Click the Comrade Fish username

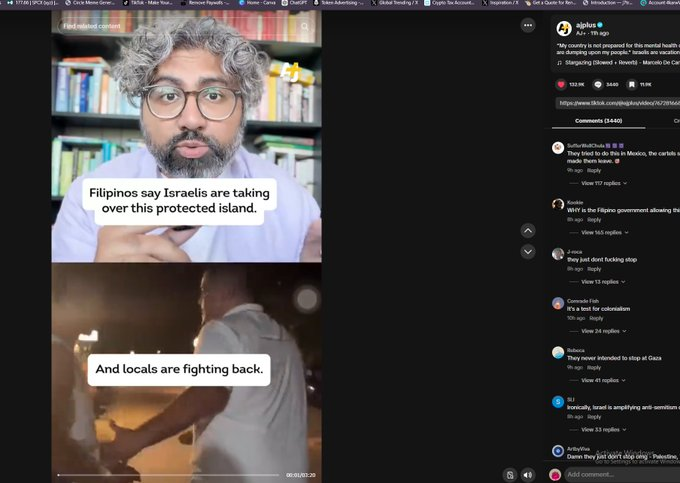[583, 301]
